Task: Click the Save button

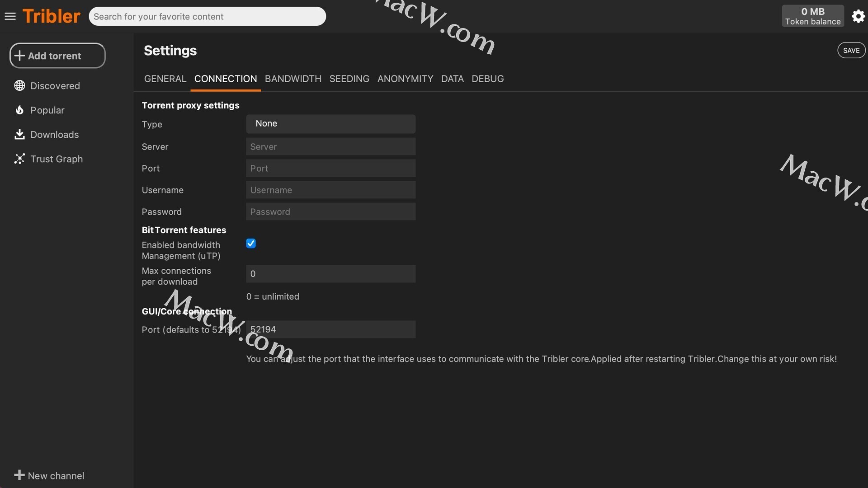Action: coord(851,50)
